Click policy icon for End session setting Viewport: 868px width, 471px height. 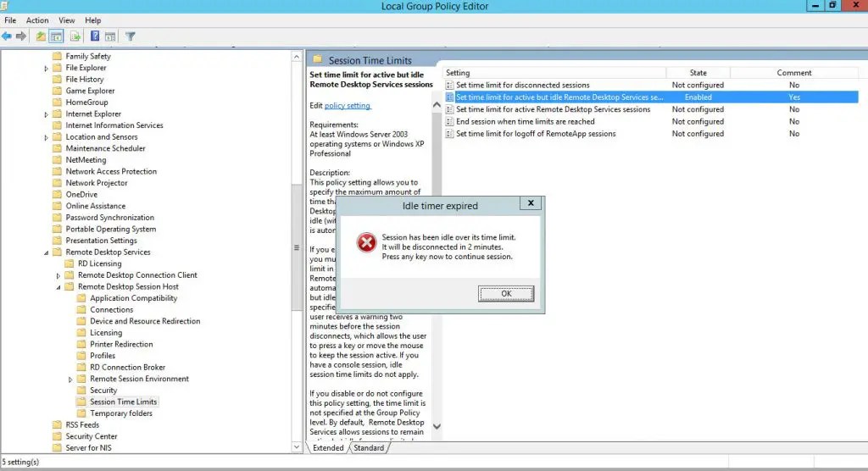click(449, 122)
